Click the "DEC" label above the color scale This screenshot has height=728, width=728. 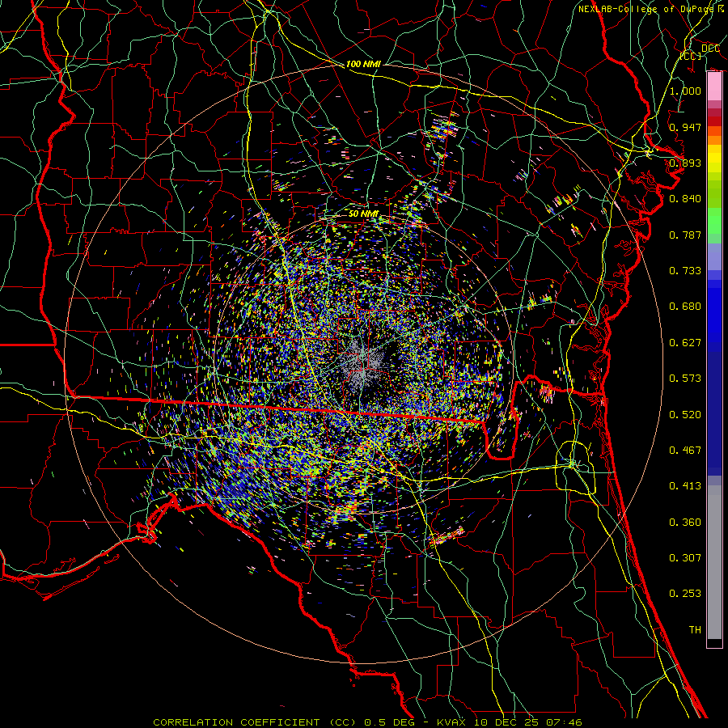point(710,48)
